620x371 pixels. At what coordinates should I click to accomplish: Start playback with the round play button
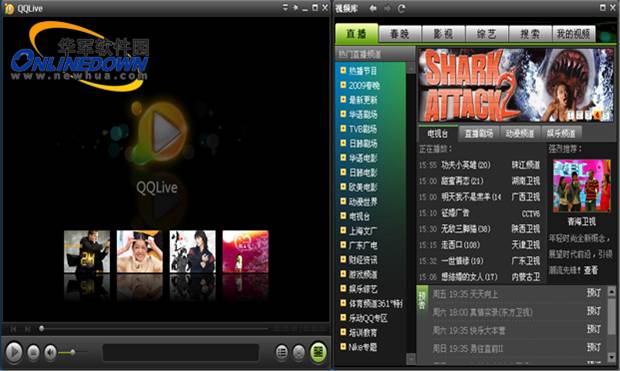(14, 352)
